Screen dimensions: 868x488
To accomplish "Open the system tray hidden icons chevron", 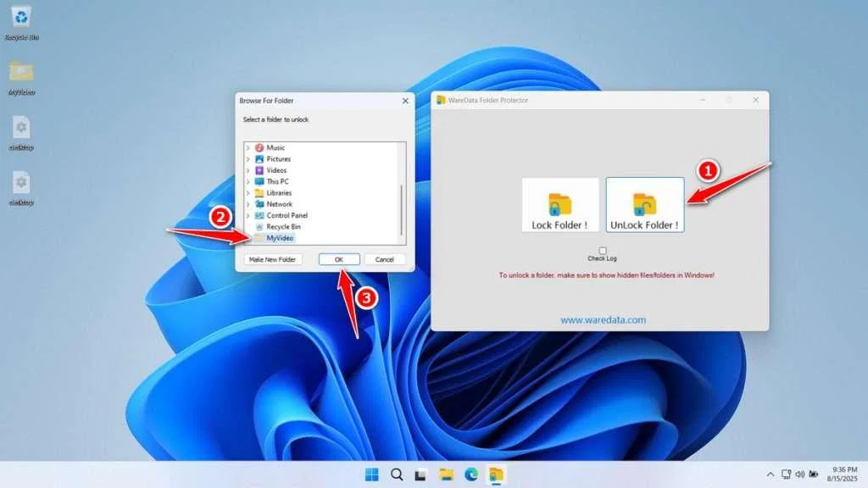I will (x=770, y=475).
